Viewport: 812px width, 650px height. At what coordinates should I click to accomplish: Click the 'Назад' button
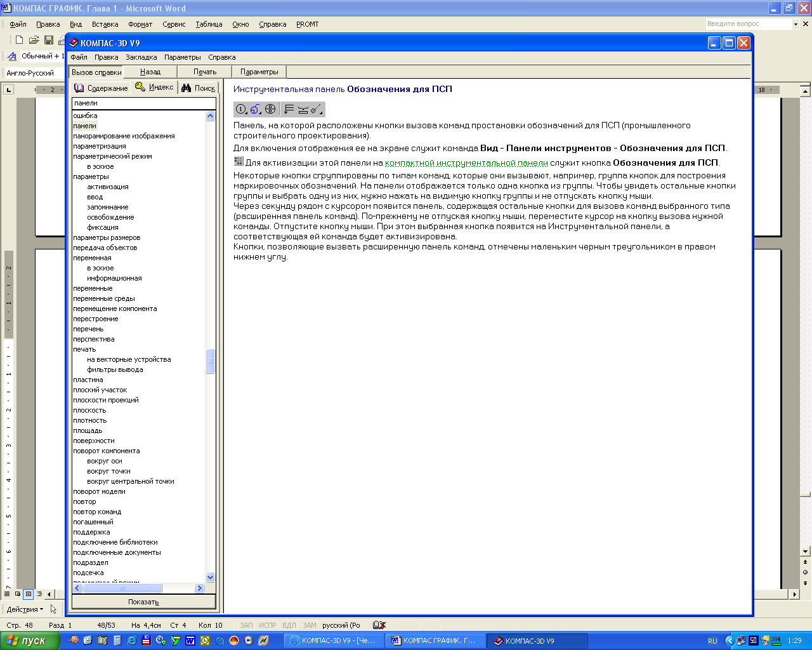pos(150,72)
